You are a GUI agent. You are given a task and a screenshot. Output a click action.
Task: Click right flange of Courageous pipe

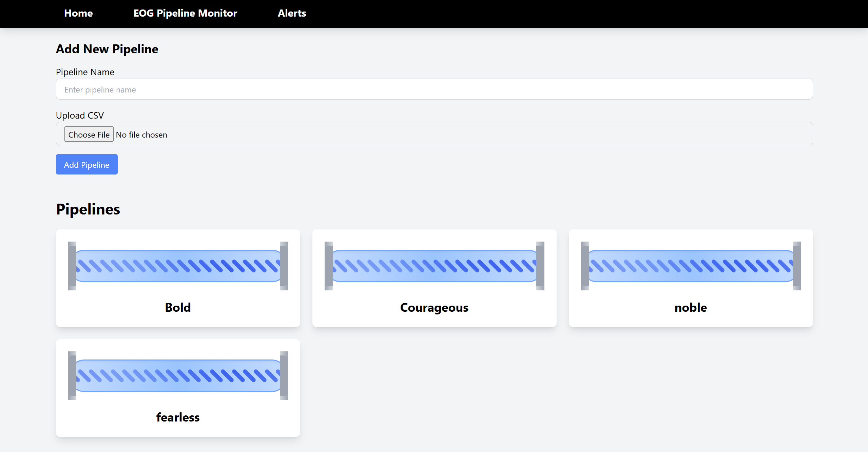pyautogui.click(x=540, y=266)
